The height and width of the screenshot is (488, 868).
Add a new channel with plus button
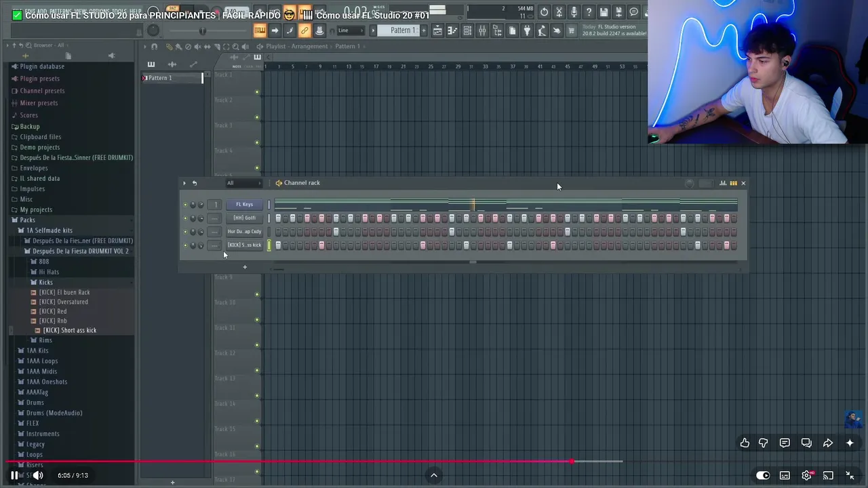pyautogui.click(x=245, y=266)
